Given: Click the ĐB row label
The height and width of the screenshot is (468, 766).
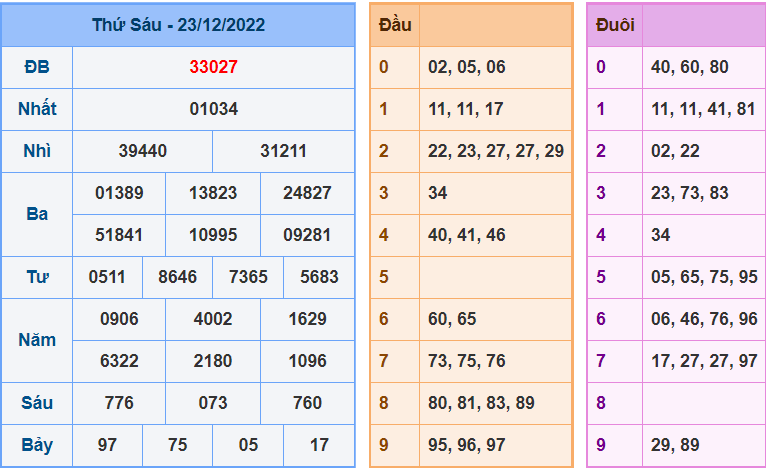Looking at the screenshot, I should [x=37, y=67].
